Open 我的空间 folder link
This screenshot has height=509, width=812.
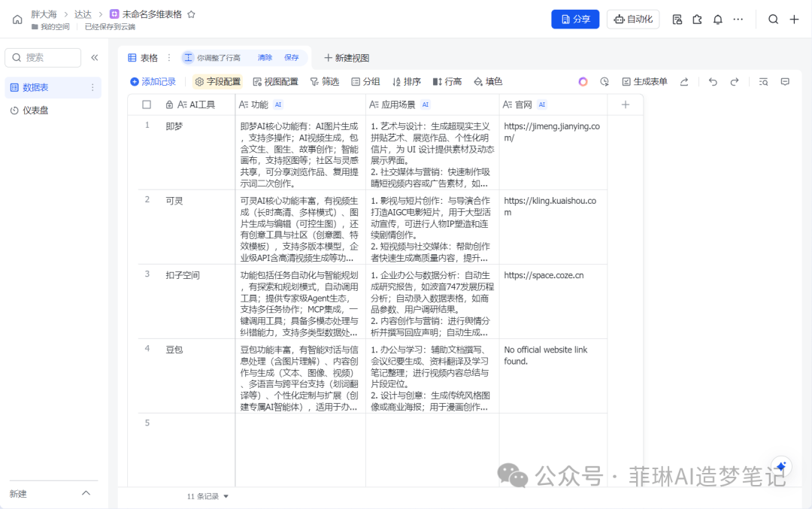pyautogui.click(x=50, y=27)
